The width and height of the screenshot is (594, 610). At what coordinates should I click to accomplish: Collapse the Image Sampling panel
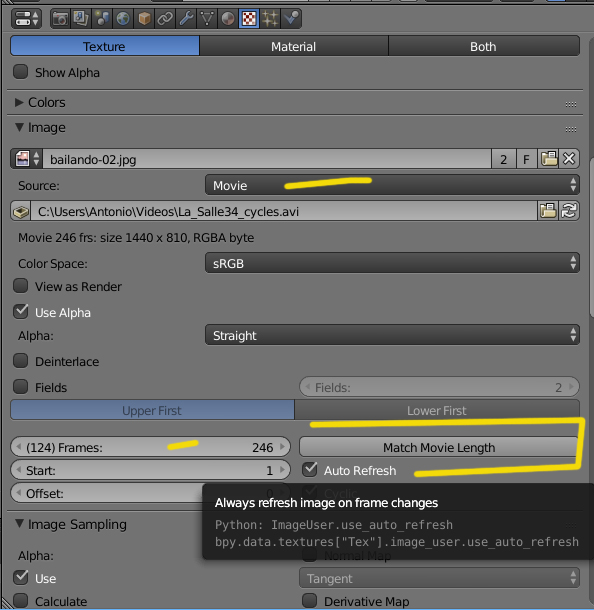[x=19, y=524]
